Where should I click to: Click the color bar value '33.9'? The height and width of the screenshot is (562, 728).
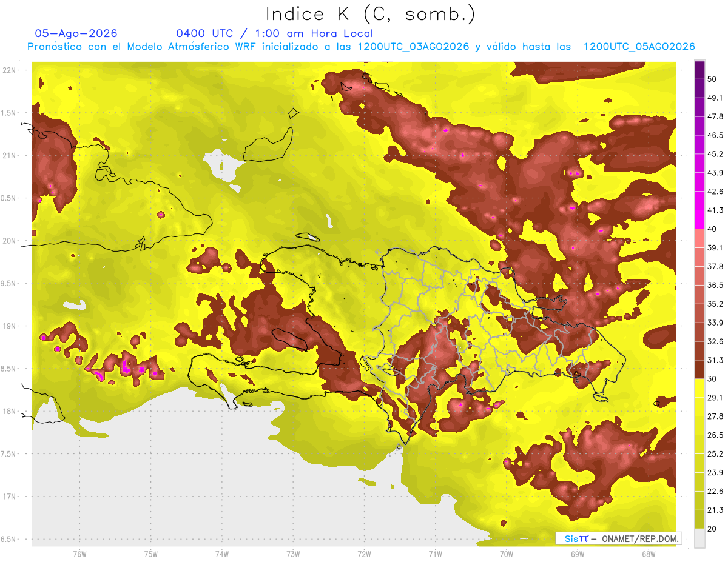(x=715, y=323)
